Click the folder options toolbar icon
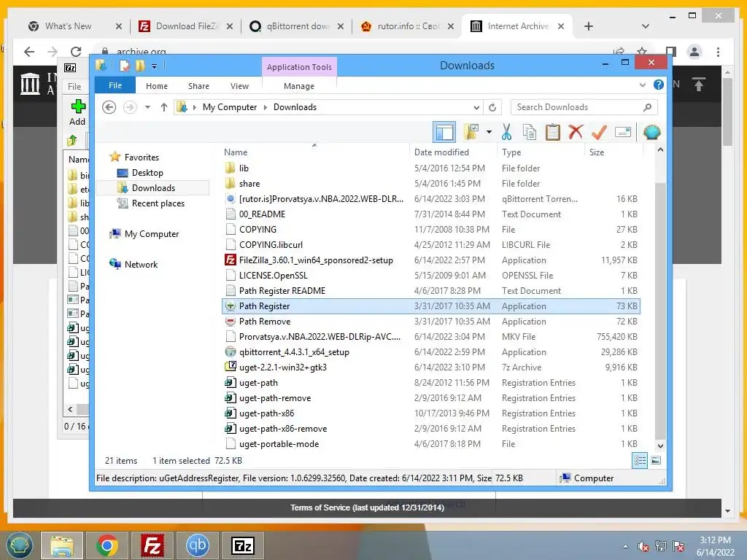The width and height of the screenshot is (747, 560). click(x=472, y=132)
